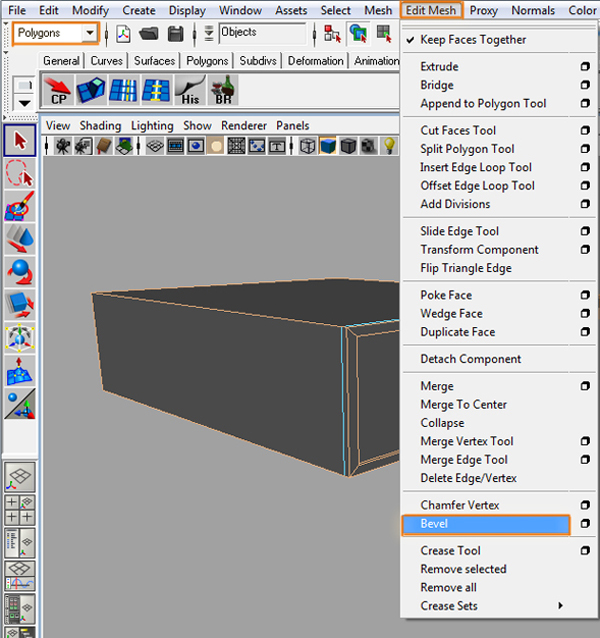
Task: Activate the Lasso selection tool
Action: pyautogui.click(x=20, y=174)
